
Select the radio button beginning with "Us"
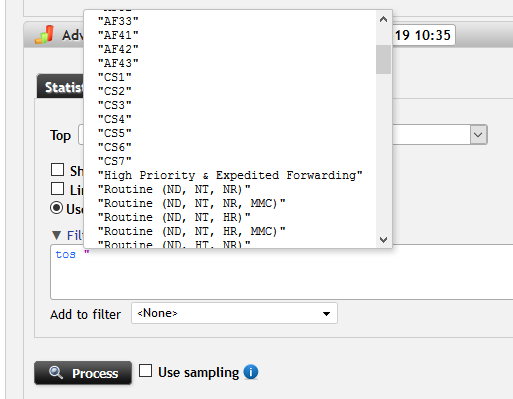[x=56, y=208]
